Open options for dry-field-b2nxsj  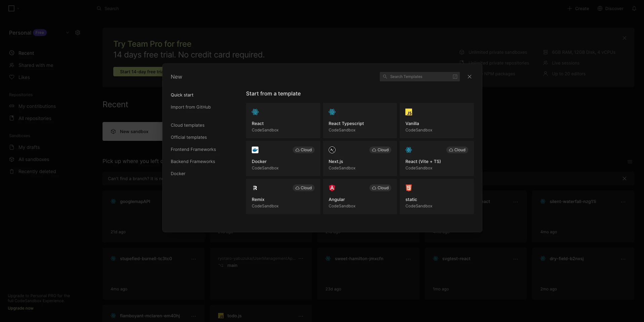[x=623, y=259]
